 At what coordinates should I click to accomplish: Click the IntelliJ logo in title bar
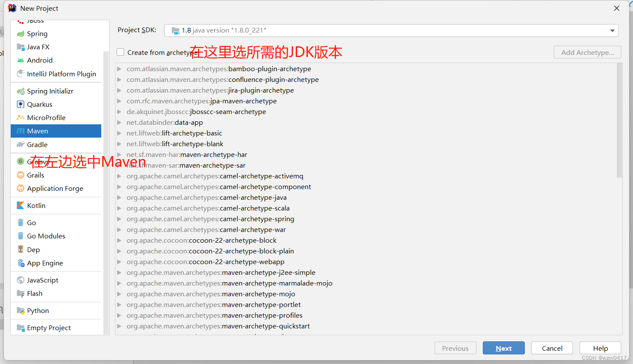[12, 8]
